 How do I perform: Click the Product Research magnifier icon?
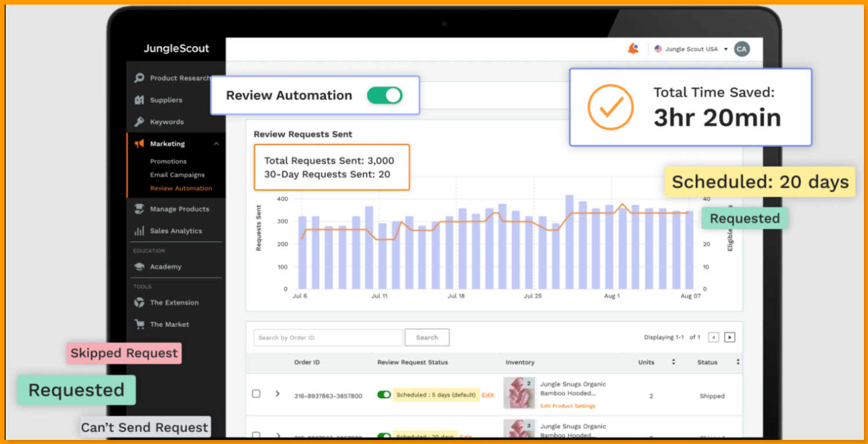tap(139, 78)
